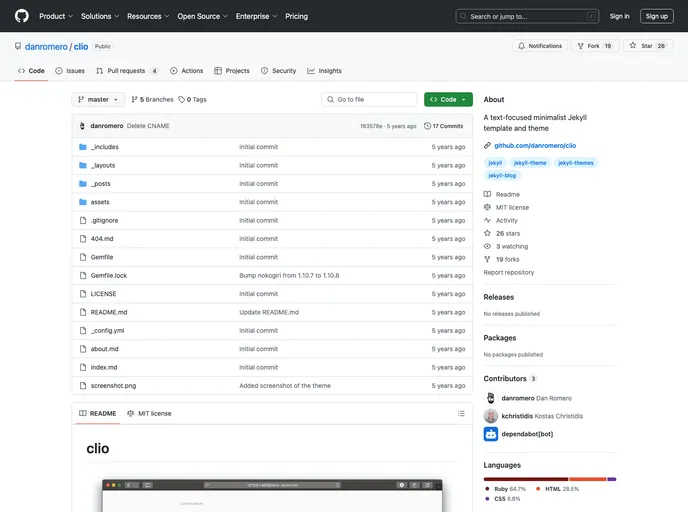Click the eye icon beside 3 watching
The height and width of the screenshot is (512, 688).
pos(487,246)
